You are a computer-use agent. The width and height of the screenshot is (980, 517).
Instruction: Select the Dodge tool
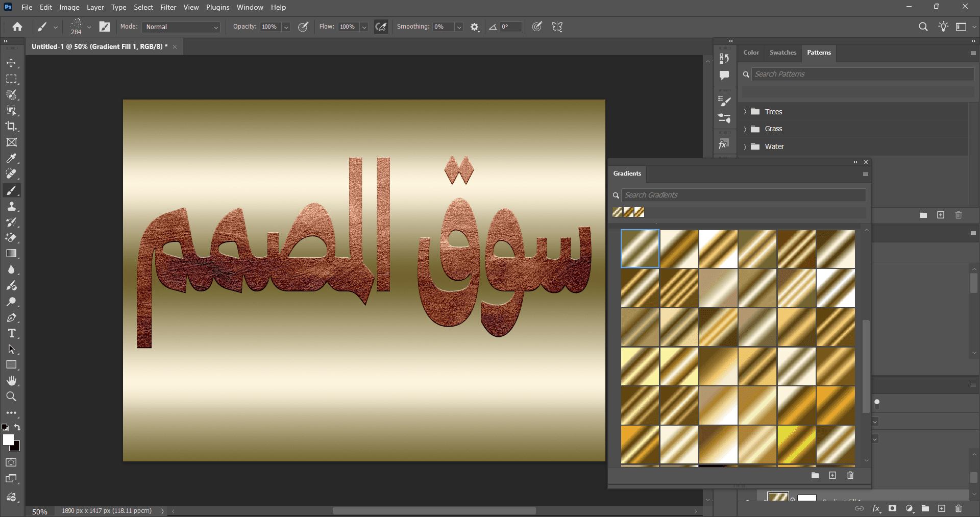(x=11, y=302)
